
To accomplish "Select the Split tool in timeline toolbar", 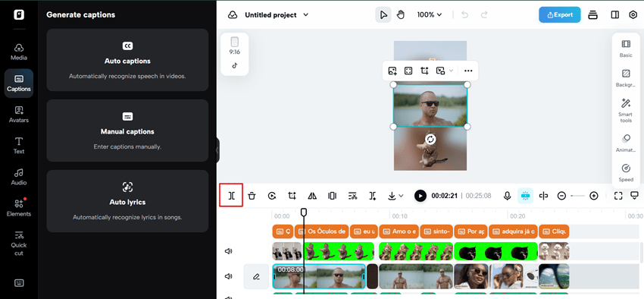I will (x=231, y=196).
